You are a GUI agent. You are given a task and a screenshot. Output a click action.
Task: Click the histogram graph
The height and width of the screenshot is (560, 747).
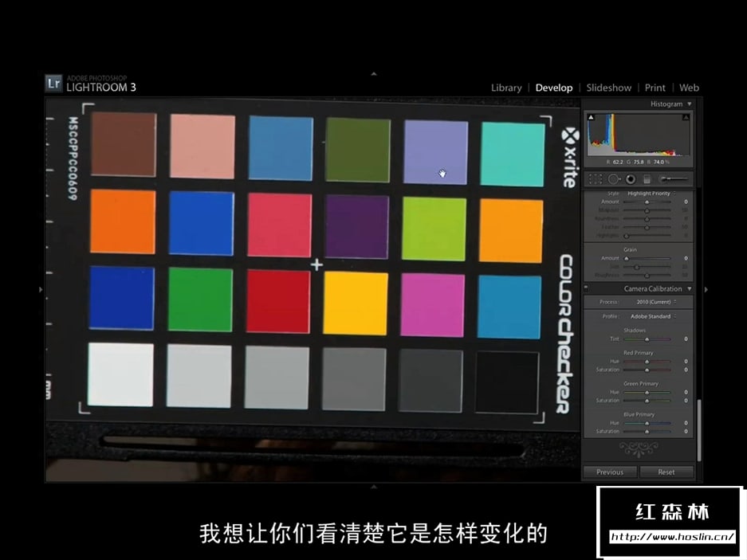(639, 135)
